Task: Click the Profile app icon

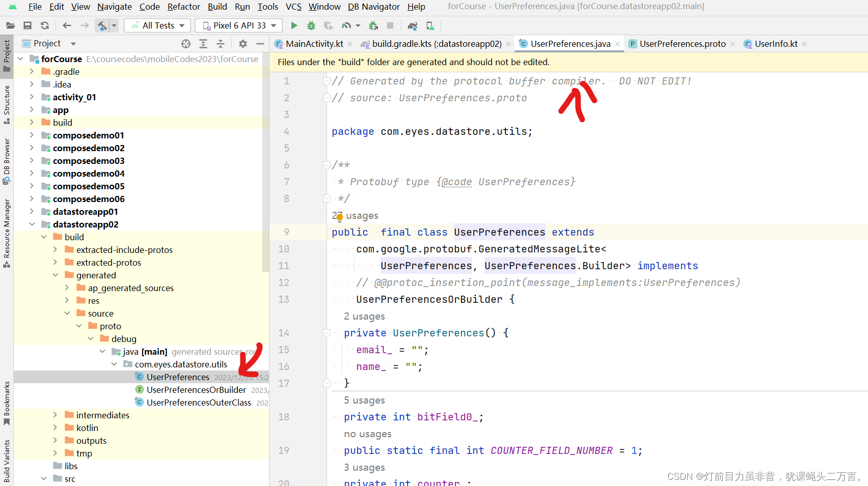Action: 347,25
